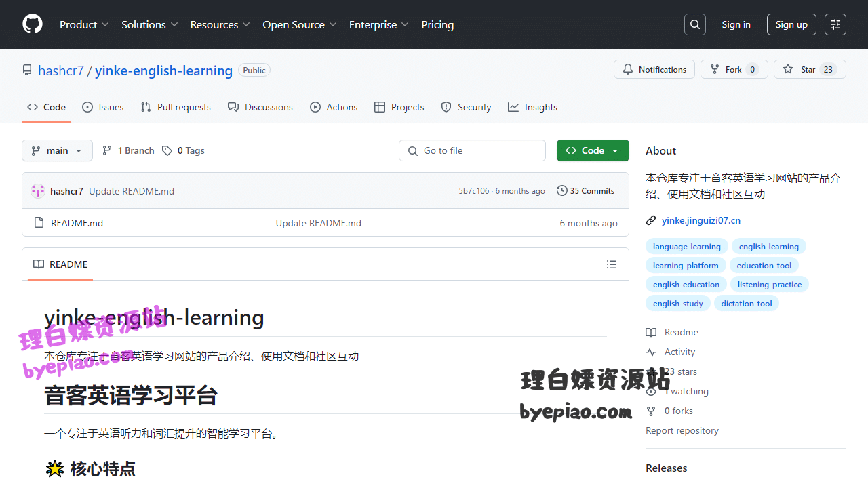Viewport: 868px width, 488px height.
Task: Expand the Open Source menu
Action: 300,24
